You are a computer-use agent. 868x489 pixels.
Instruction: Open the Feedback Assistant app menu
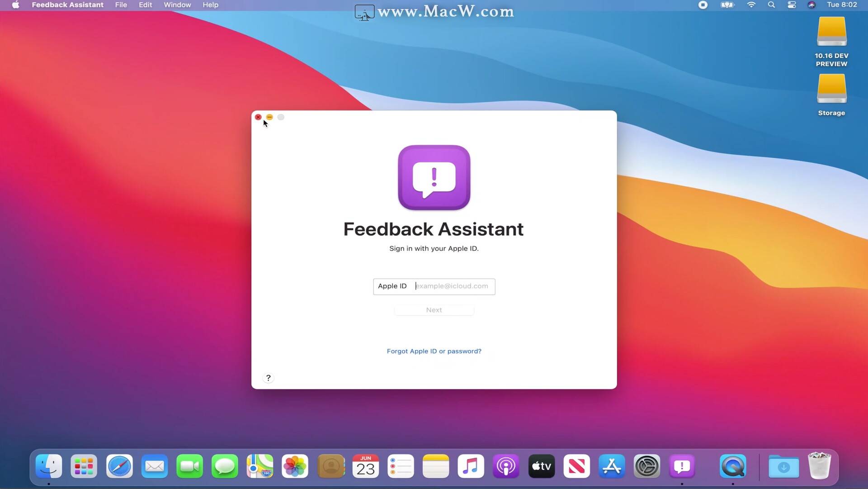(x=67, y=5)
